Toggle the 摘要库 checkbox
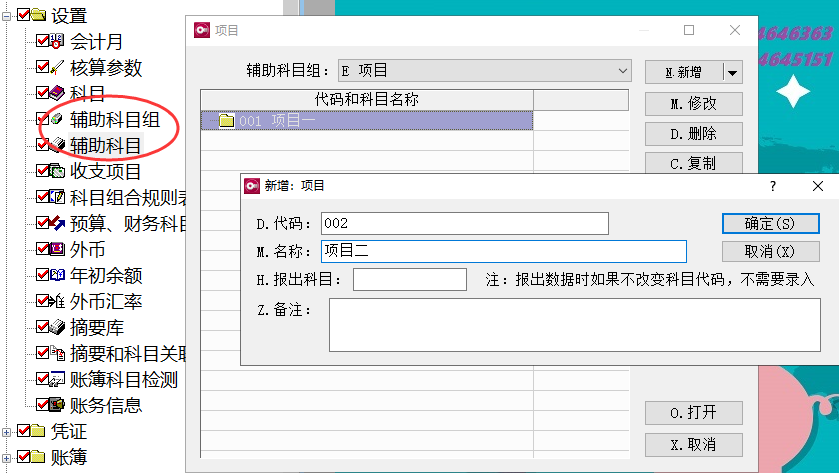The width and height of the screenshot is (839, 473). tap(43, 327)
